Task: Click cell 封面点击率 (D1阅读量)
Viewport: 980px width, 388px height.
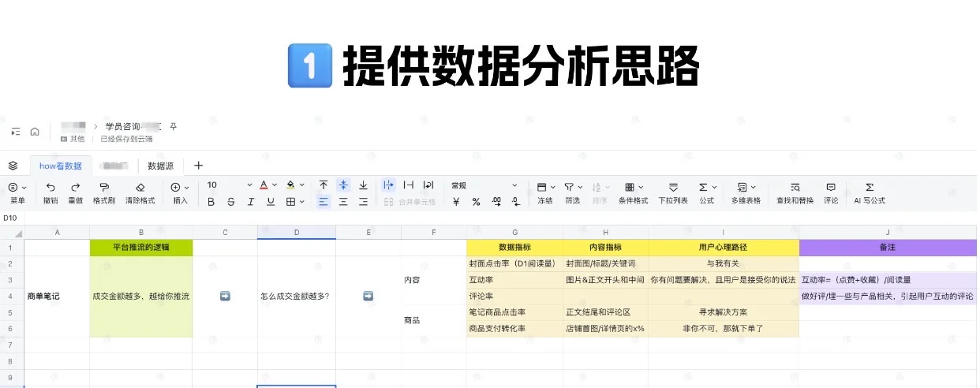Action: pyautogui.click(x=514, y=263)
